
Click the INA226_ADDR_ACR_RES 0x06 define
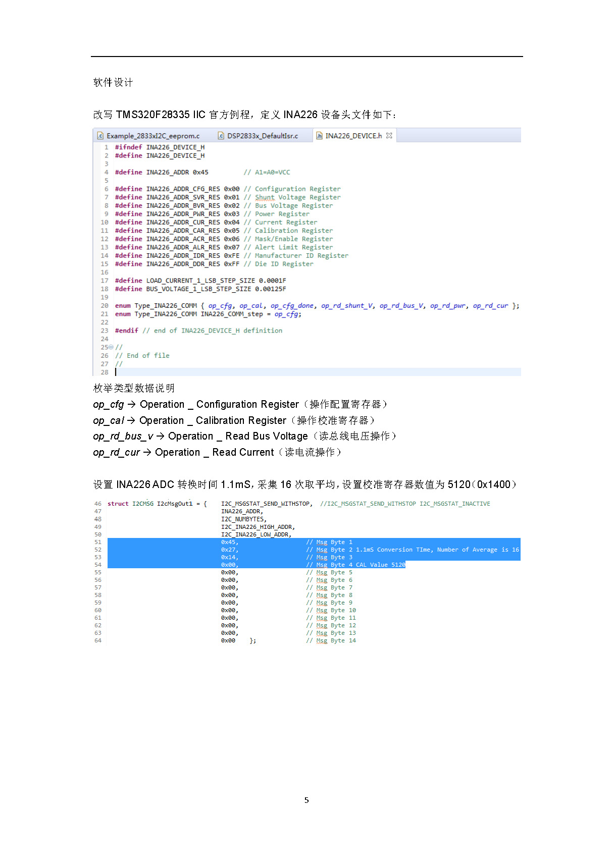224,239
